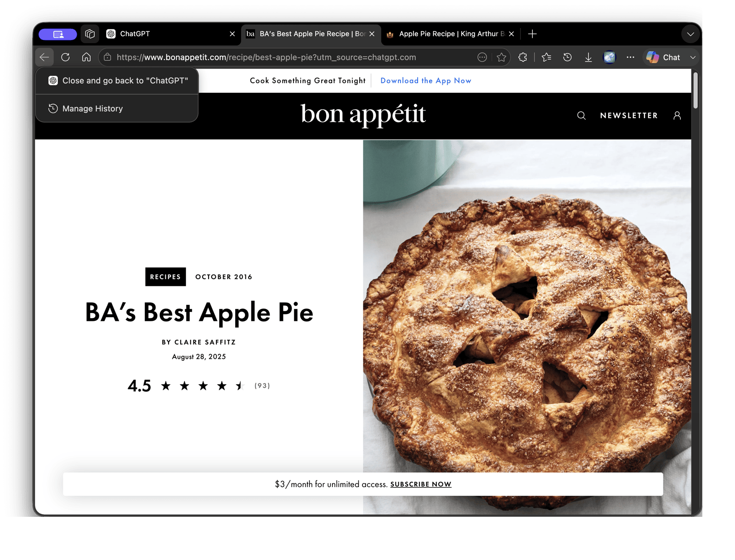Open the workspaces tab actions icon
Viewport: 735px width, 560px height.
(90, 34)
